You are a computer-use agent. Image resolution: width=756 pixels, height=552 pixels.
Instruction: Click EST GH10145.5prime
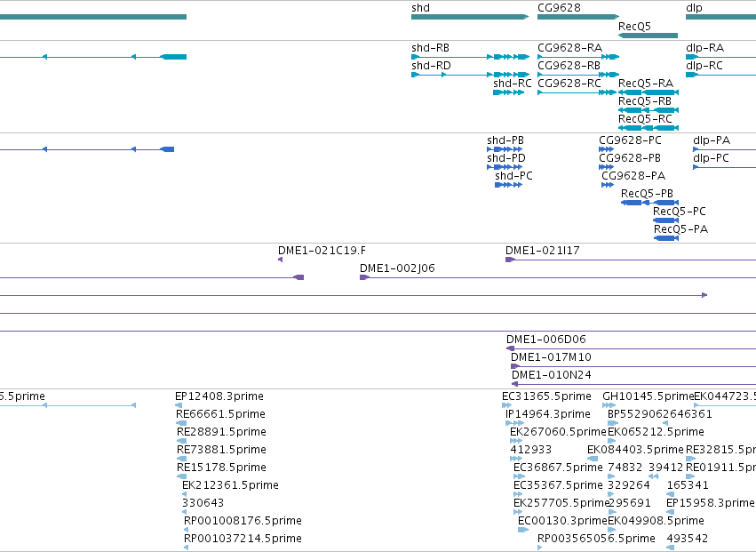point(648,396)
